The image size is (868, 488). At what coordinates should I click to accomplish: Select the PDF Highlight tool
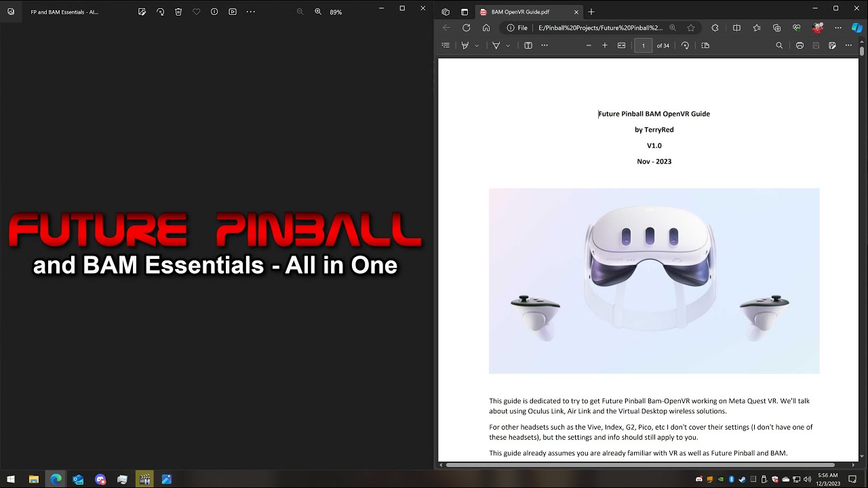pos(465,45)
